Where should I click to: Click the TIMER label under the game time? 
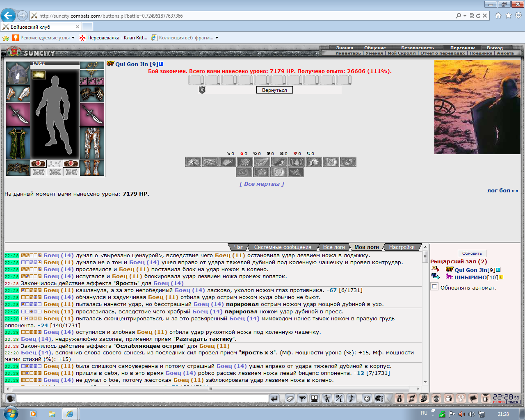tap(513, 402)
